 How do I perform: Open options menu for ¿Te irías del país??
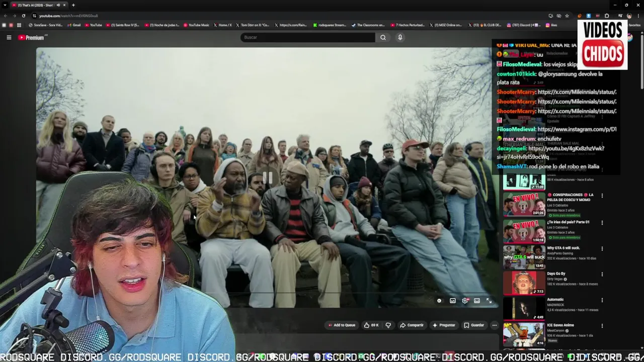602,223
